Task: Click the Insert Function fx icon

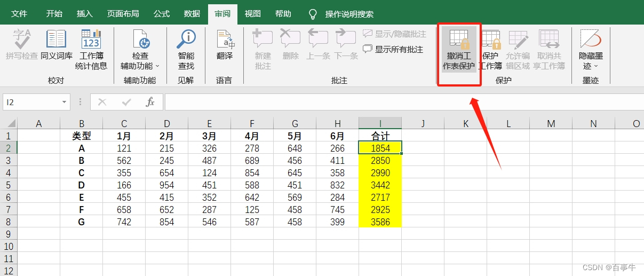Action: click(150, 101)
